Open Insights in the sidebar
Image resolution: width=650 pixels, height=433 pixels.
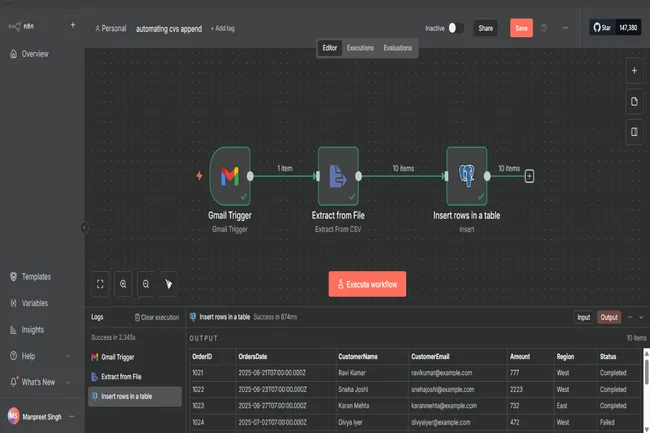point(32,330)
